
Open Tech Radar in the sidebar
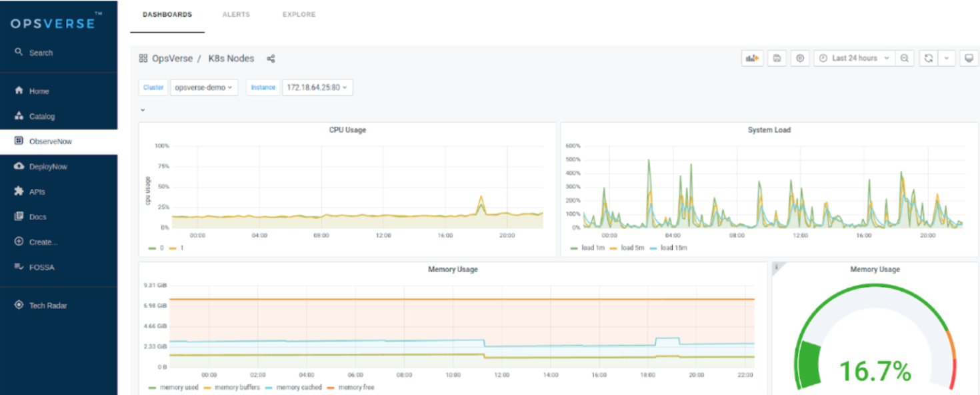[48, 306]
